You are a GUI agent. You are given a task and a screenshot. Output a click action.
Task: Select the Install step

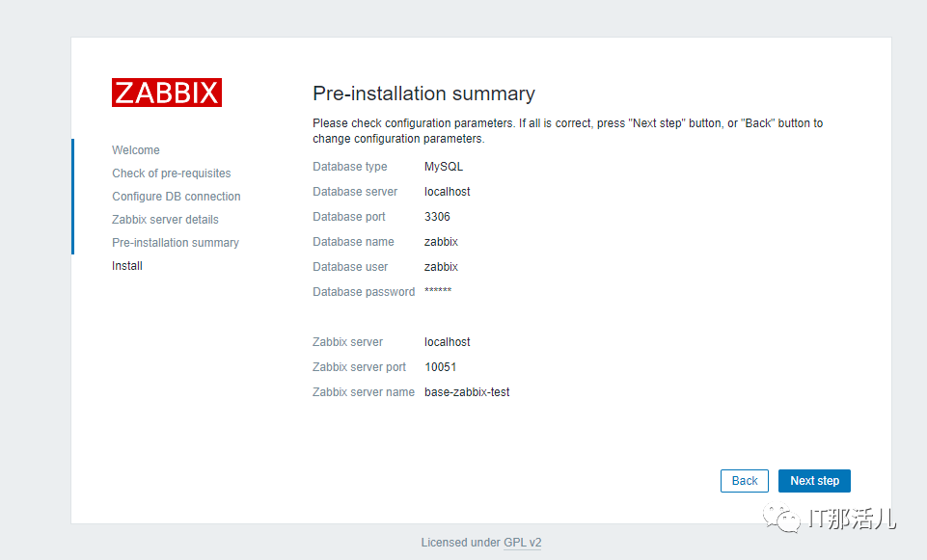tap(127, 266)
